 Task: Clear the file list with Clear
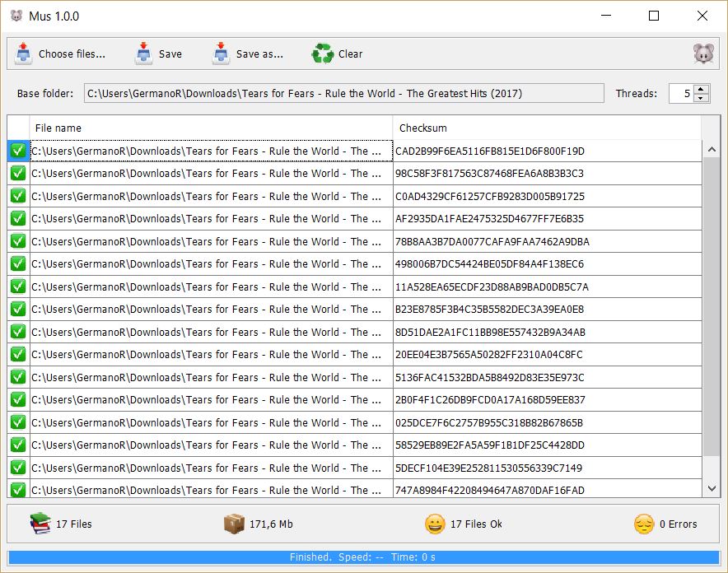(x=337, y=54)
